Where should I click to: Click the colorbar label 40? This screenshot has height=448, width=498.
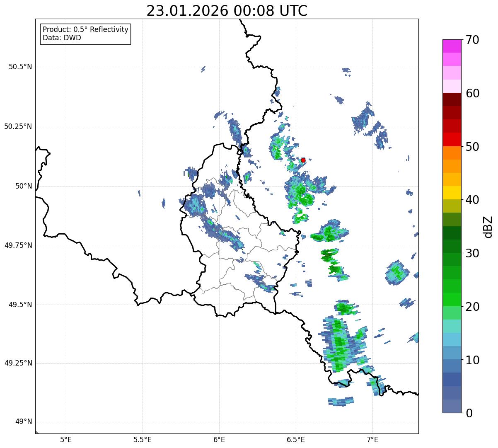(472, 200)
